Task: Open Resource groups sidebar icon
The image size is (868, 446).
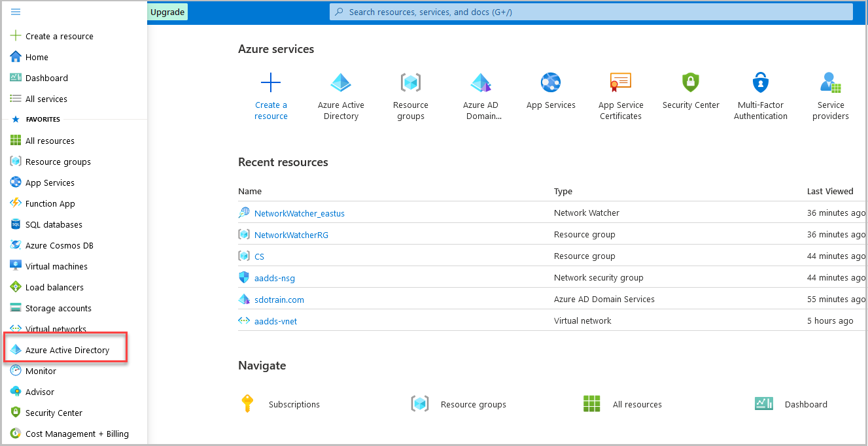Action: [x=16, y=162]
